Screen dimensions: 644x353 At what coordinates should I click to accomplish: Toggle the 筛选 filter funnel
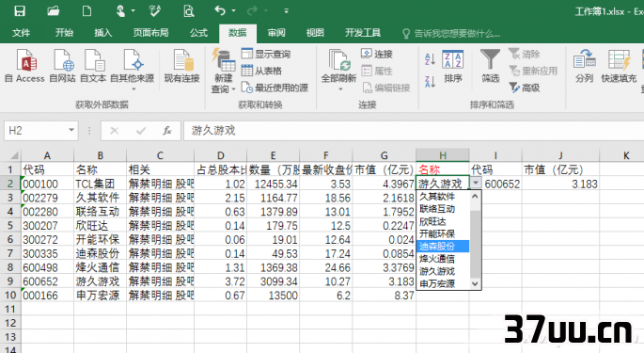click(x=491, y=66)
